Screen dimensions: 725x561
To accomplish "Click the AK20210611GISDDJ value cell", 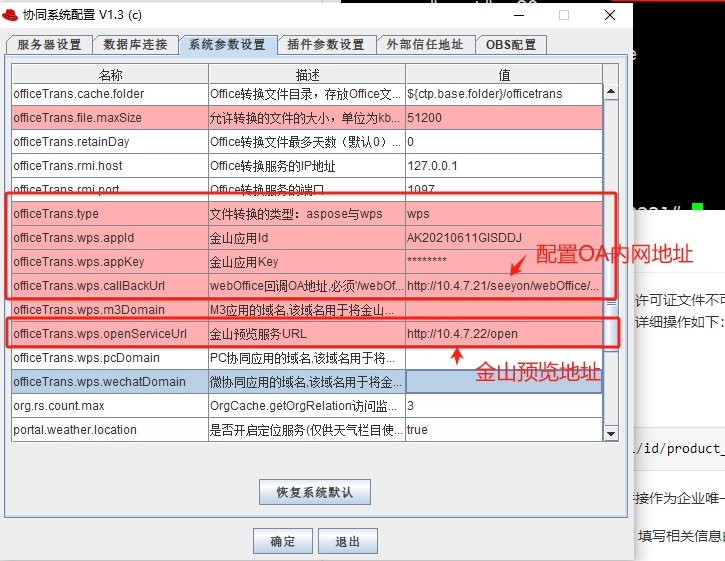I will pos(504,238).
